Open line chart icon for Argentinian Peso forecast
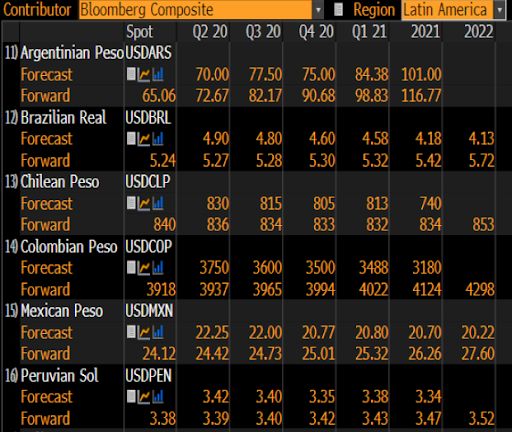Screen dimensions: 512x432 144,75
